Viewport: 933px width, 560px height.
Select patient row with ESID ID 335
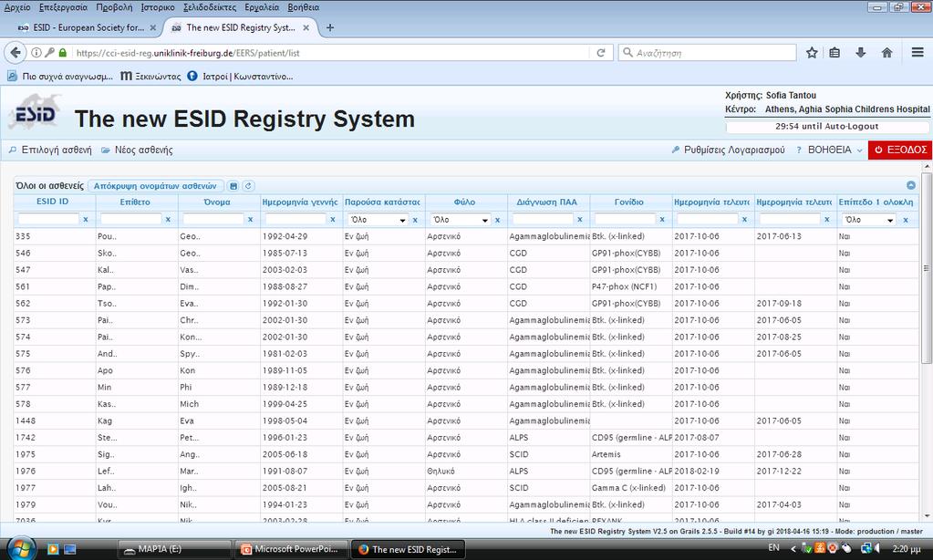click(x=466, y=236)
